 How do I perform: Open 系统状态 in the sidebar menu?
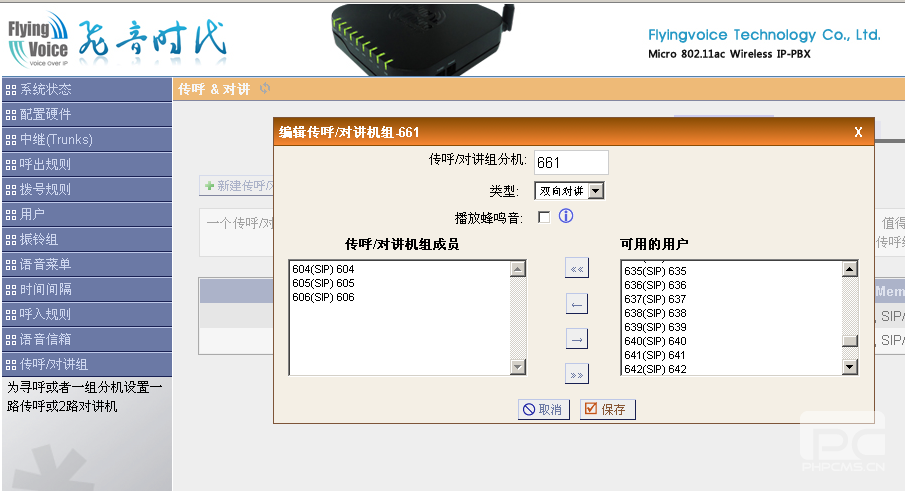pyautogui.click(x=86, y=89)
